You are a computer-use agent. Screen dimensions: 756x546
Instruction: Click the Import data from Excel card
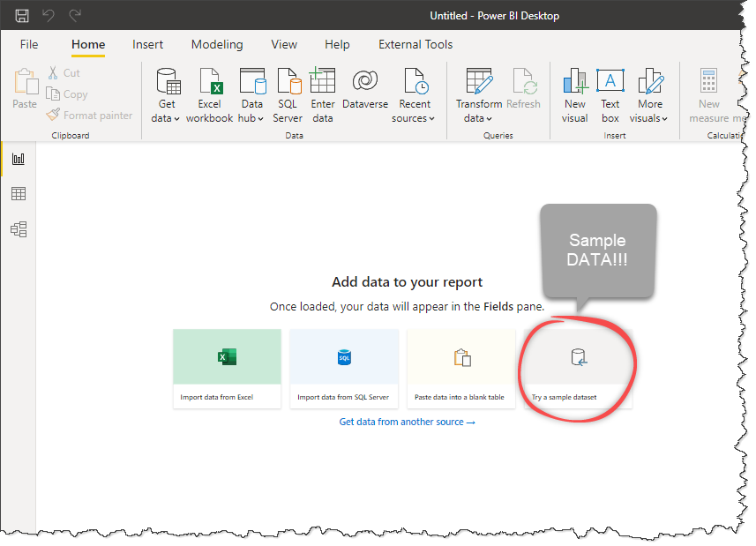tap(227, 369)
